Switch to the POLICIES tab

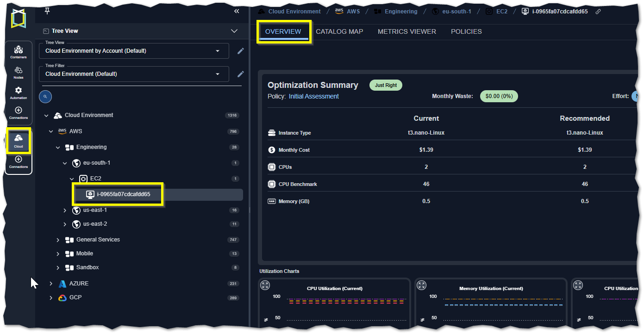[466, 31]
